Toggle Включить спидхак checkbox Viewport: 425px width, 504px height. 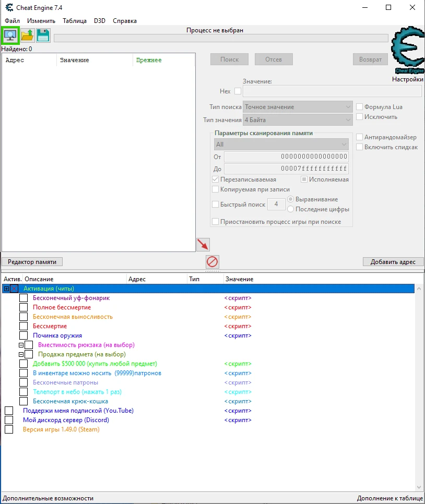[x=360, y=147]
